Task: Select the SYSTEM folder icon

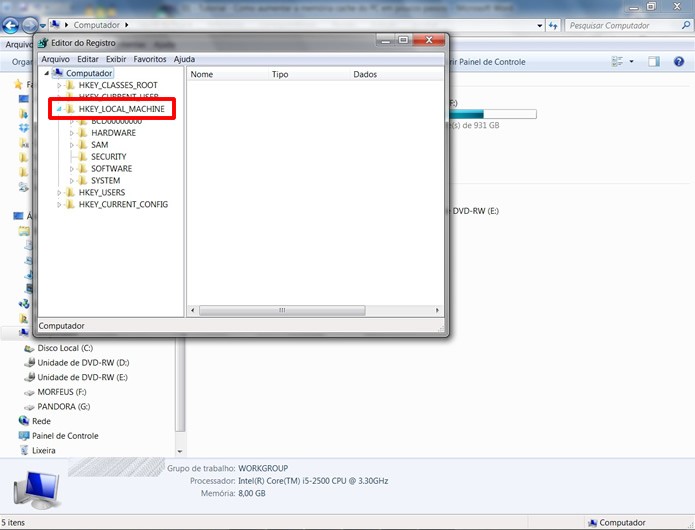Action: tap(82, 180)
